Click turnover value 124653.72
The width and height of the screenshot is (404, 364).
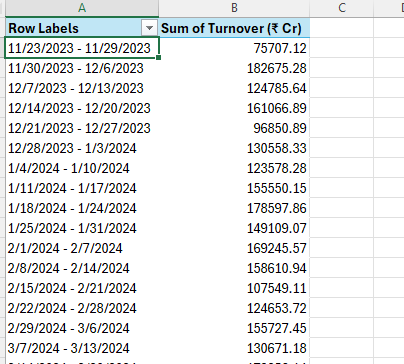pyautogui.click(x=234, y=308)
